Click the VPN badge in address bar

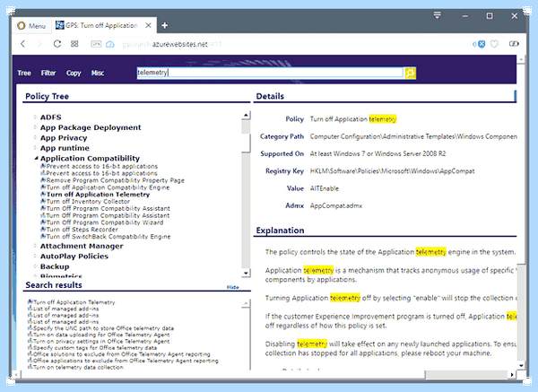tap(96, 44)
